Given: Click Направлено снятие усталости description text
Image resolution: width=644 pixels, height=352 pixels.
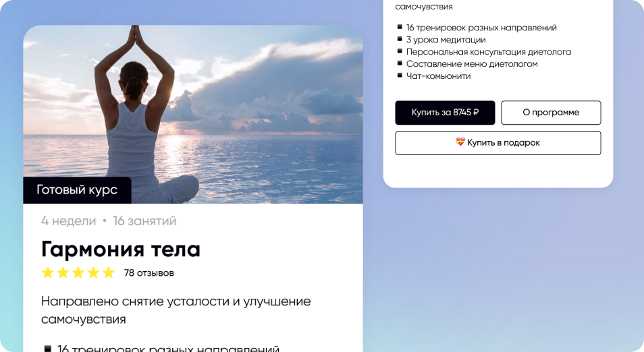Looking at the screenshot, I should [176, 310].
